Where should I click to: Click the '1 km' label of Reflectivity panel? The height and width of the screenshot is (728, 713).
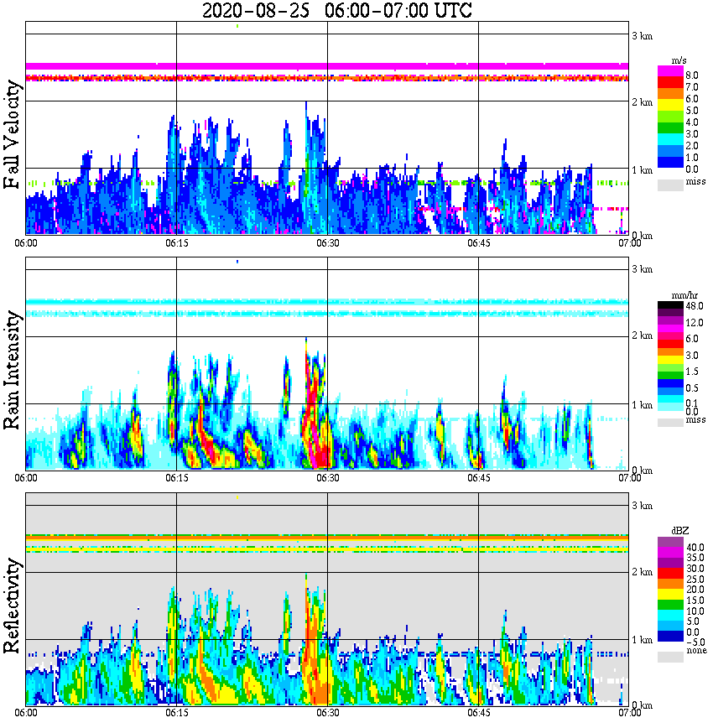click(x=642, y=640)
